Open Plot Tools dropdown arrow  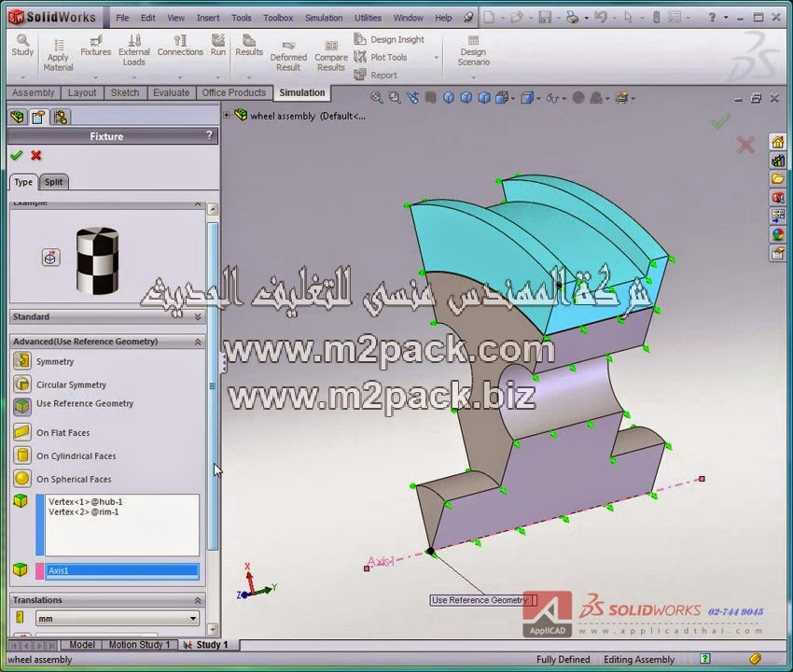(x=436, y=58)
